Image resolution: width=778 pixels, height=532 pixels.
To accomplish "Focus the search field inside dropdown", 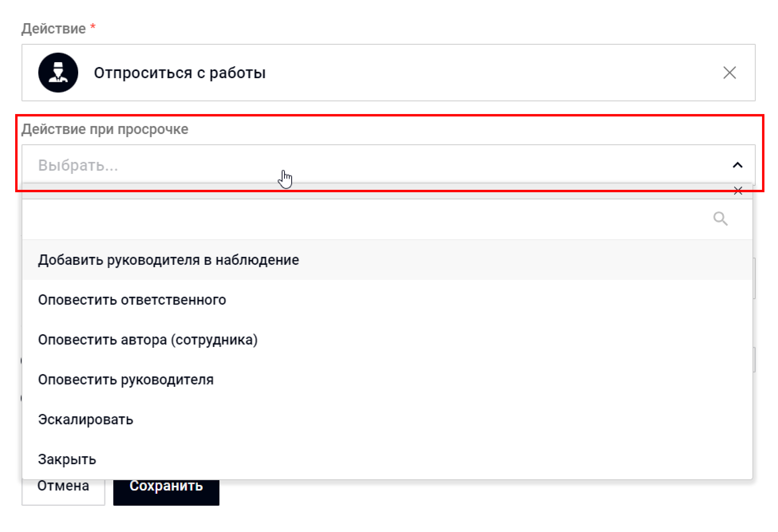I will tap(359, 219).
